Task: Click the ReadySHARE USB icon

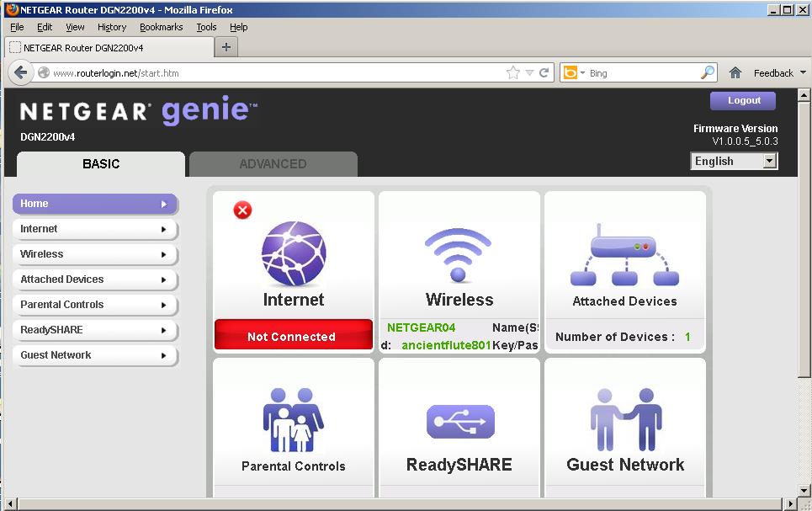Action: 459,422
